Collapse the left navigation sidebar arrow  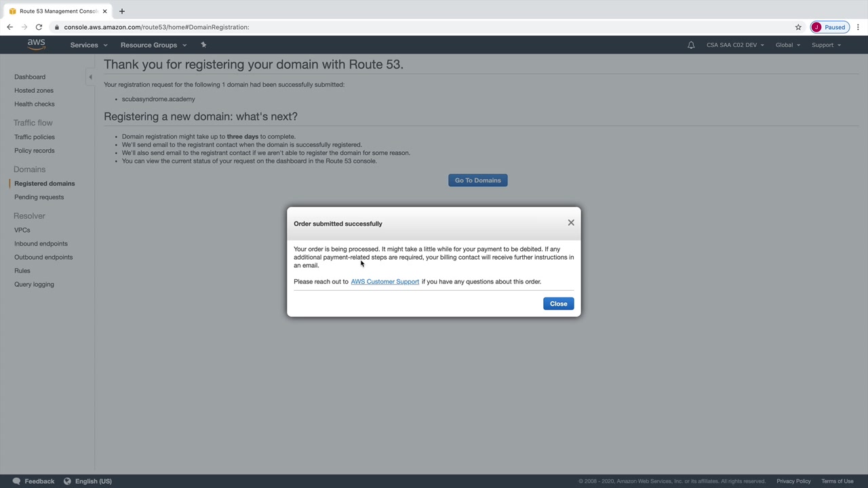coord(90,77)
